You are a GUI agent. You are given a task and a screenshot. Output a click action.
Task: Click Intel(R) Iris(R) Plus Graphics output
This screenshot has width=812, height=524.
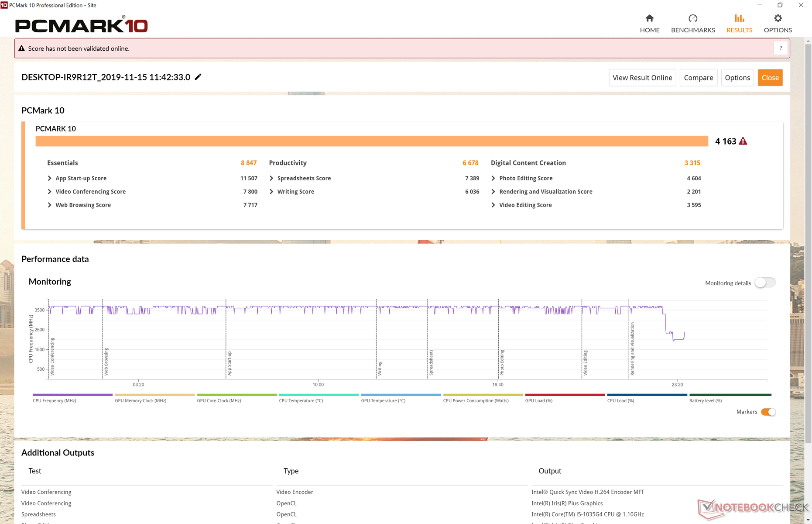point(567,503)
